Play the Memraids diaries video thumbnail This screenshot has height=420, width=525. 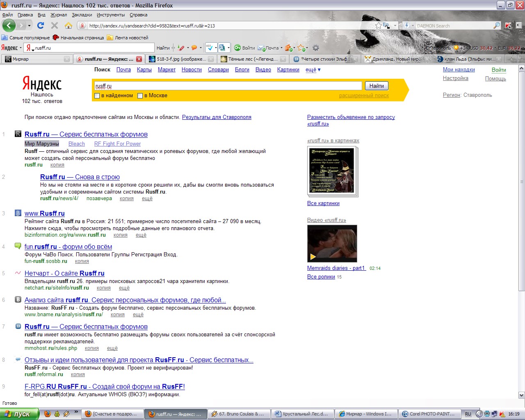tap(332, 244)
